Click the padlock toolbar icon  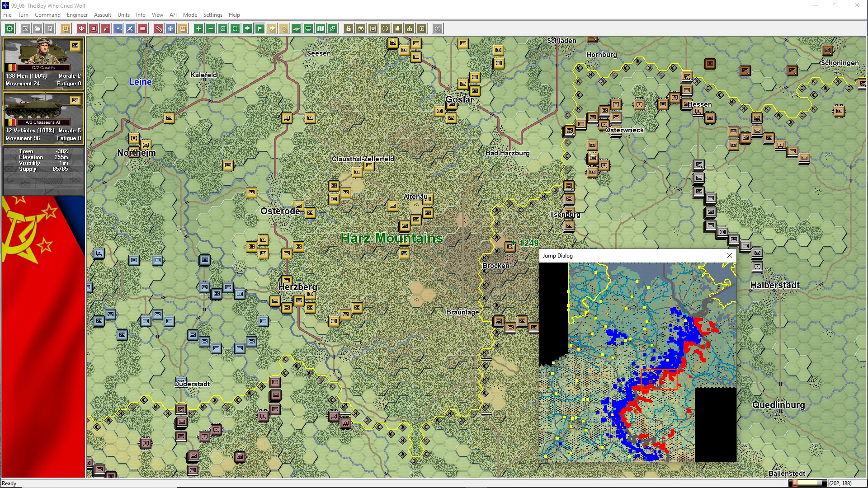[349, 29]
